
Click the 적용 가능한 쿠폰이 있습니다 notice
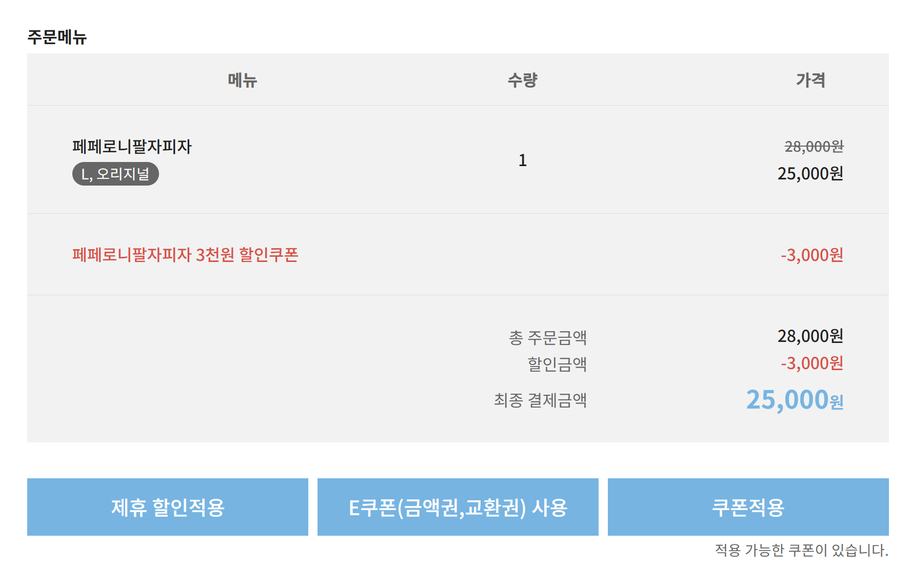point(801,550)
